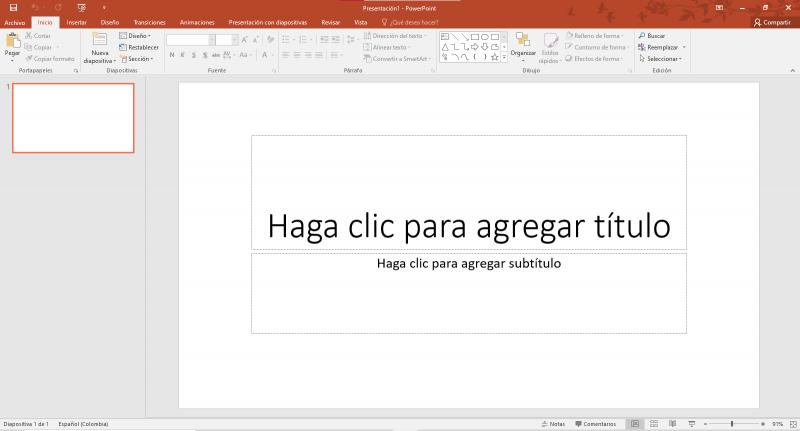Switch to slide sorter view in status bar
Viewport: 800px width, 431px height.
click(x=653, y=424)
